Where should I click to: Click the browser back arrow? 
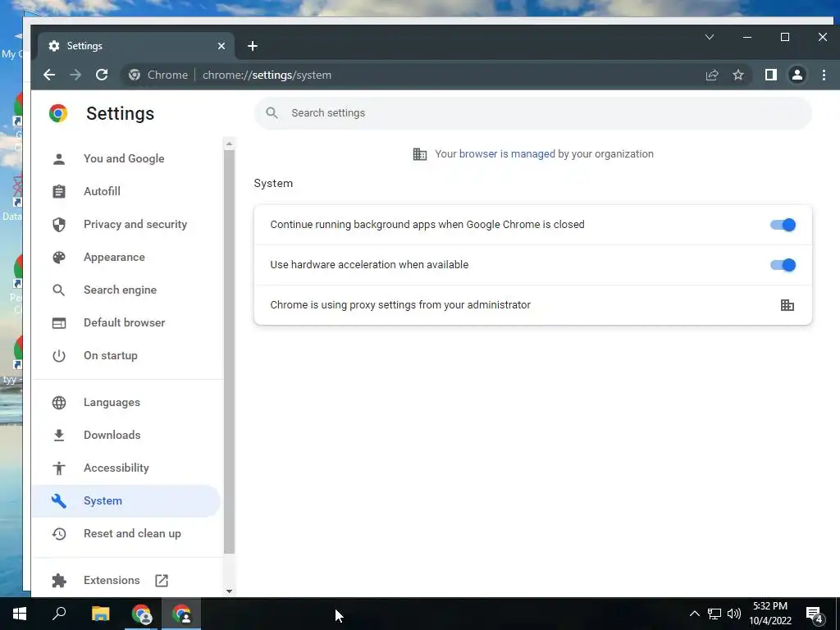pos(49,75)
